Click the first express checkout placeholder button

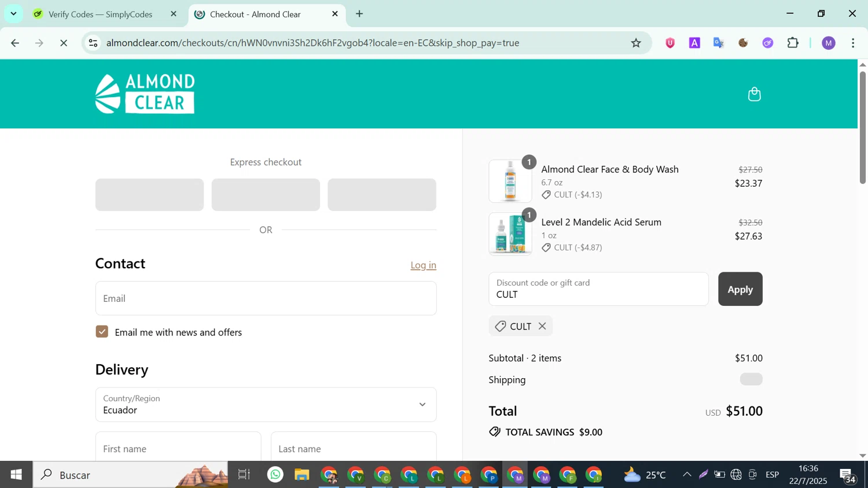(149, 194)
